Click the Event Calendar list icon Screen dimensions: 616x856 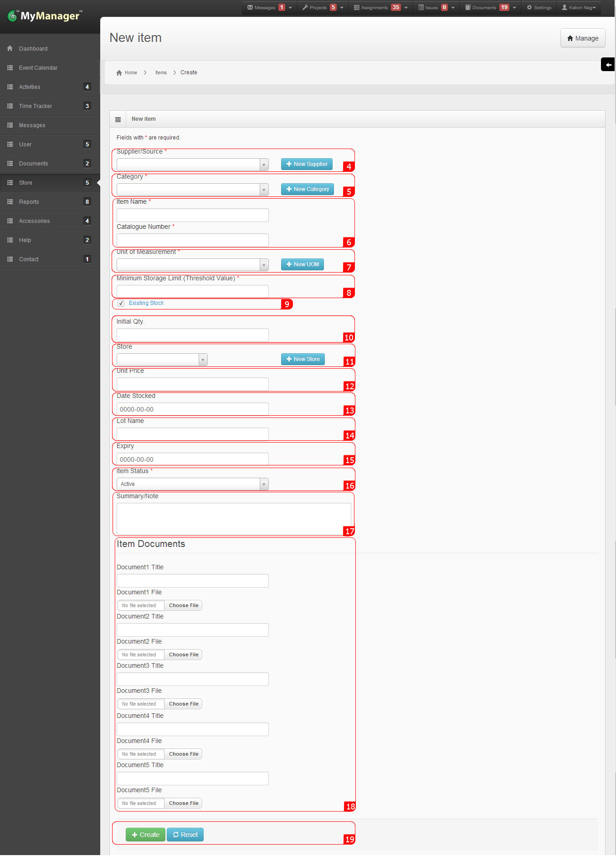pyautogui.click(x=10, y=67)
